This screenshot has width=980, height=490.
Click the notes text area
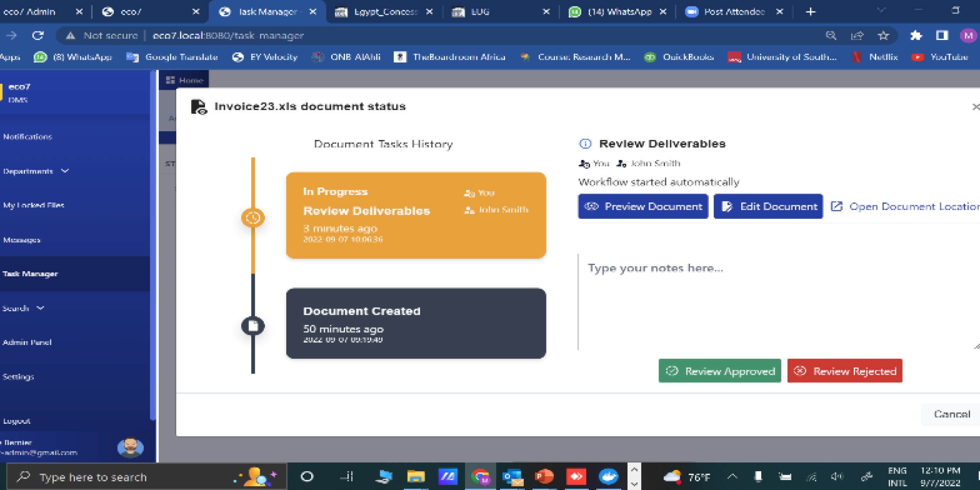click(x=778, y=302)
